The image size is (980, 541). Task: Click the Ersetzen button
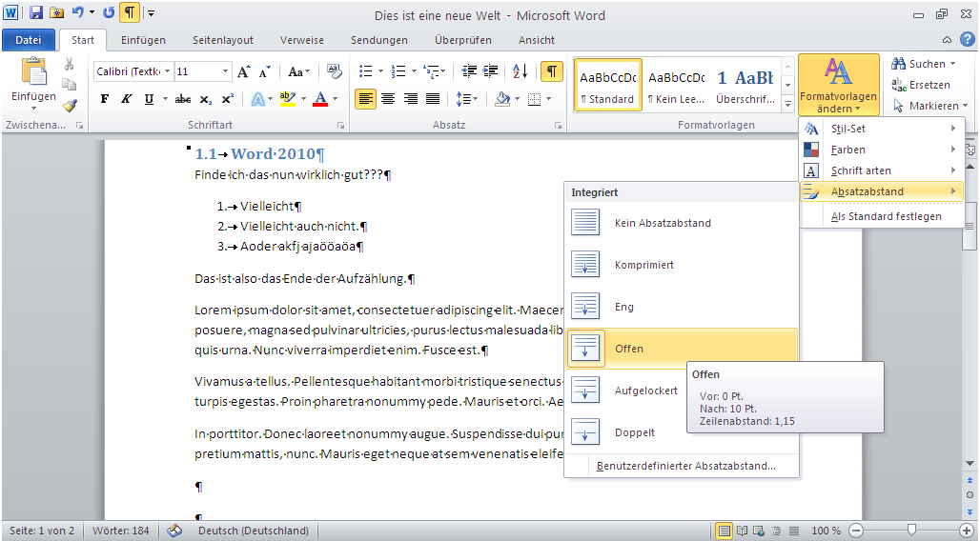pyautogui.click(x=921, y=85)
